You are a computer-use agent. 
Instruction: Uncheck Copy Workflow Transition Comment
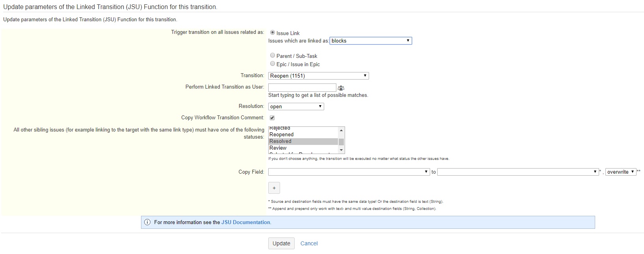pos(272,118)
